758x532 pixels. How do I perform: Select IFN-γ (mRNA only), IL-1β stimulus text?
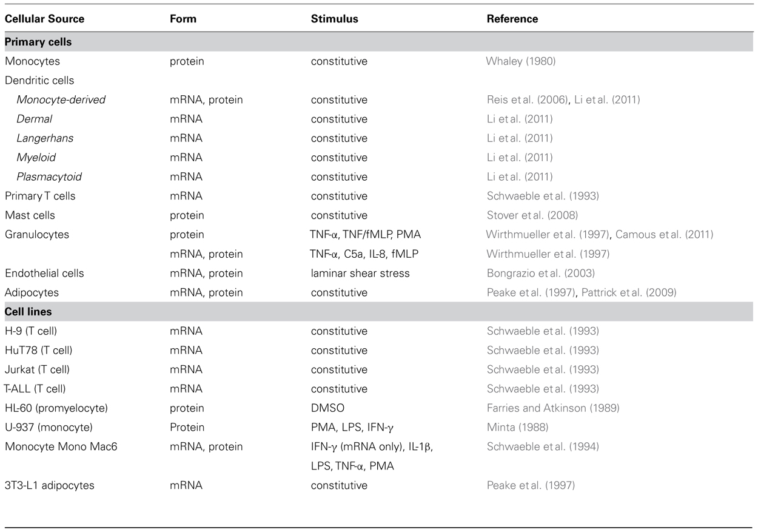coord(371,446)
